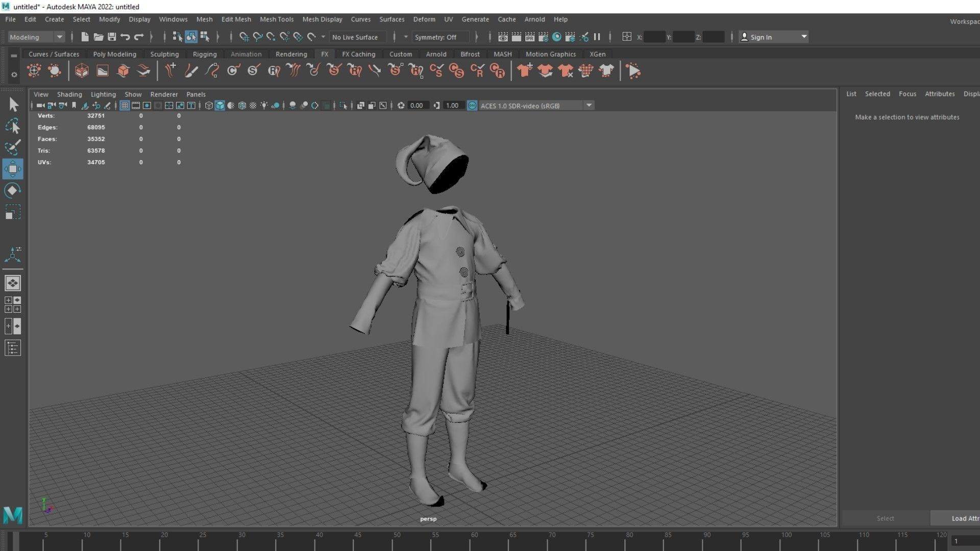
Task: Open the List menu in Attribute Editor
Action: pos(851,94)
